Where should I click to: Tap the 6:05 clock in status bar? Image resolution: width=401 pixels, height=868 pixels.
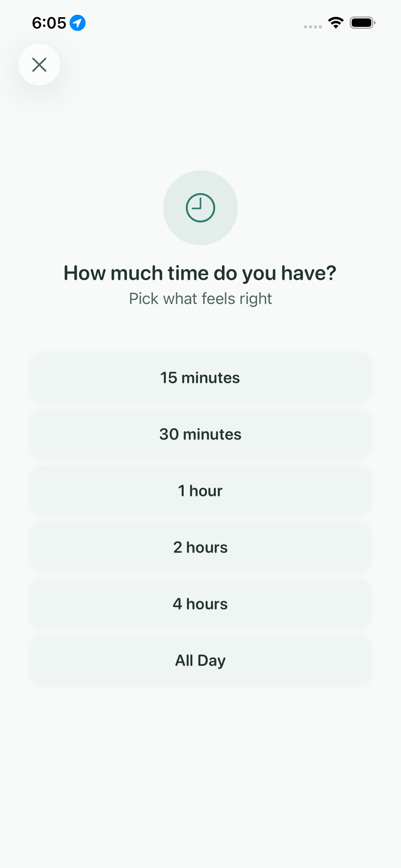click(49, 22)
